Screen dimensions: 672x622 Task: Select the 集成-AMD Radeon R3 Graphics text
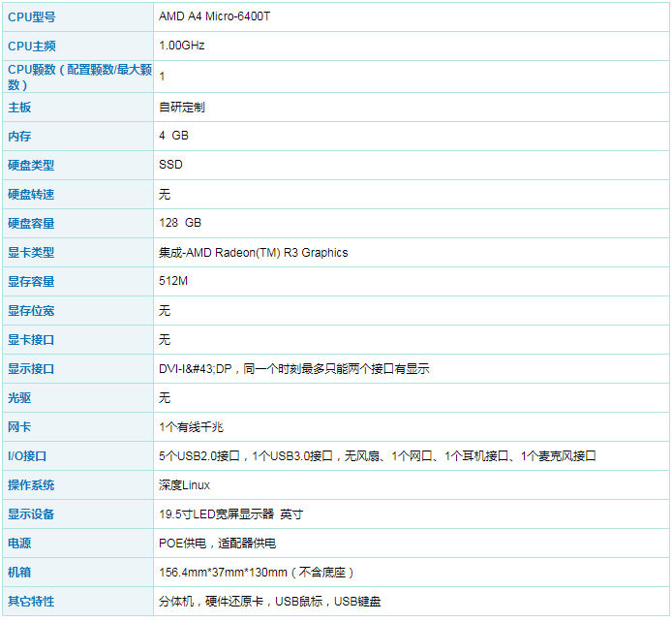coord(253,253)
